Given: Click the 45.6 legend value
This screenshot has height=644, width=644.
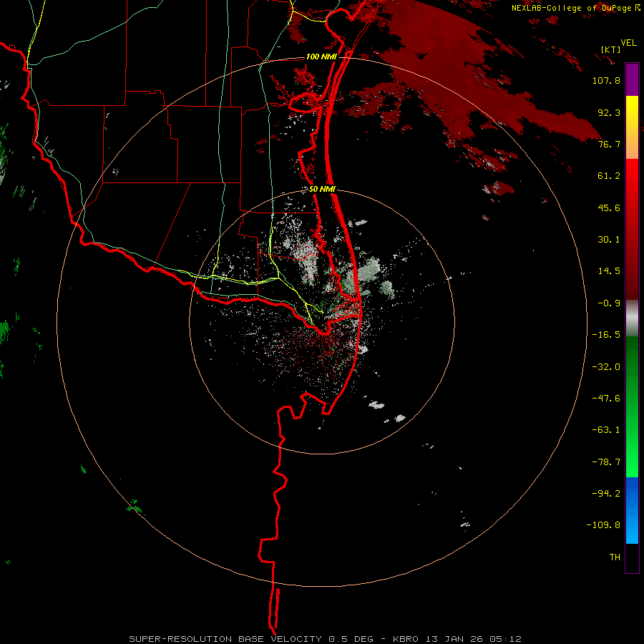Looking at the screenshot, I should click(609, 208).
